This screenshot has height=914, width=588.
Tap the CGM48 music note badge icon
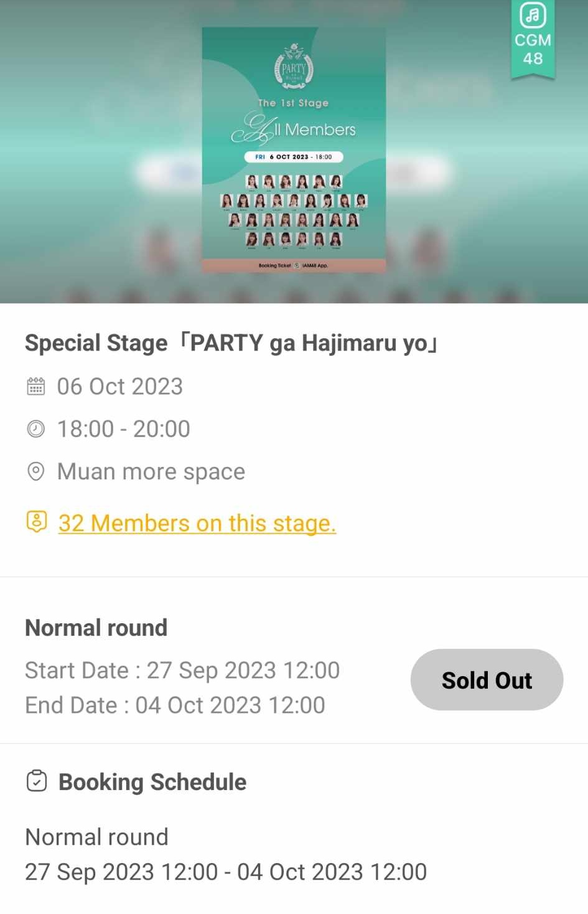click(x=533, y=16)
